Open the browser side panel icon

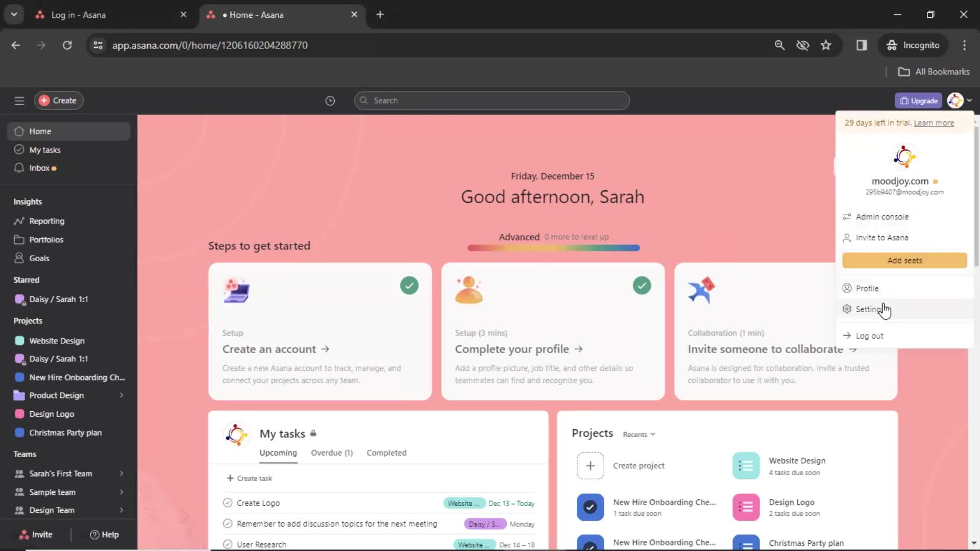(x=862, y=45)
